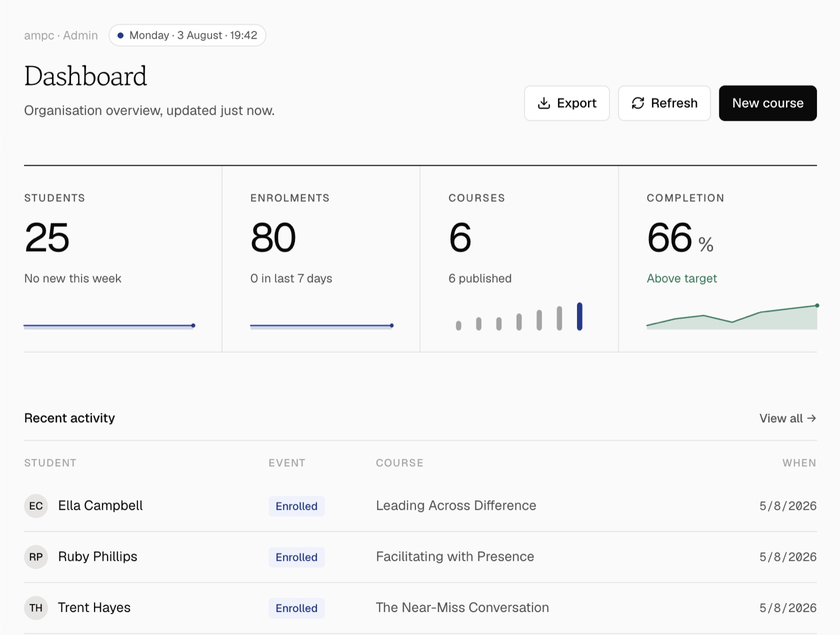The width and height of the screenshot is (840, 635).
Task: Click the Courses count 6
Action: [460, 237]
